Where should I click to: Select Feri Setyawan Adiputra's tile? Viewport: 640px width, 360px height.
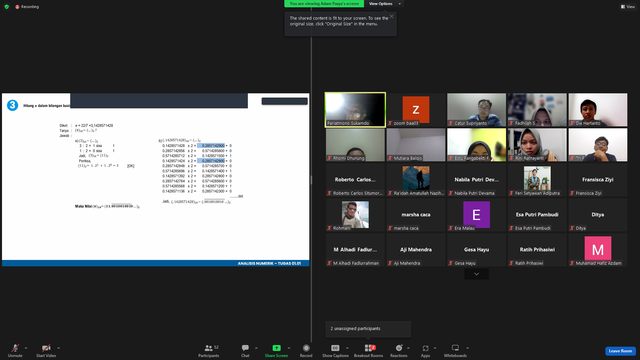pos(537,180)
